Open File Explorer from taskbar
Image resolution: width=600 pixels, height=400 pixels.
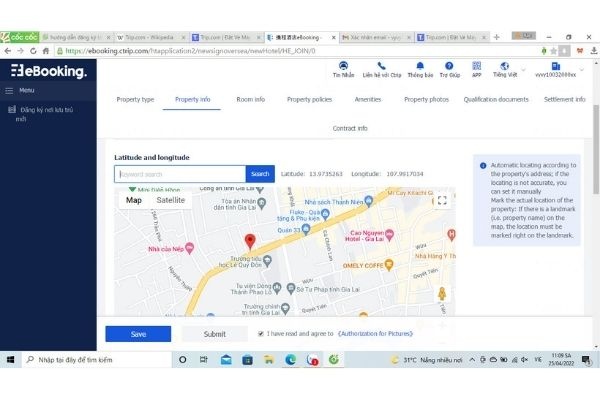[269, 360]
